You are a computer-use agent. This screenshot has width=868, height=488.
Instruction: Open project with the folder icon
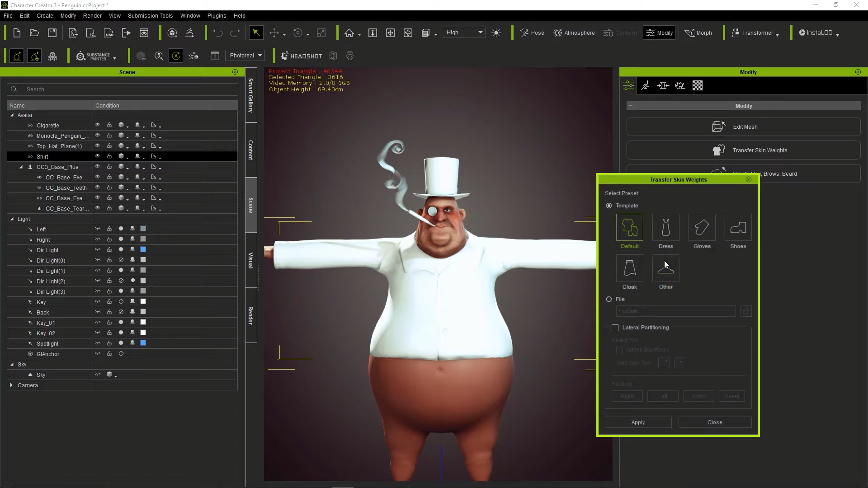(x=34, y=33)
